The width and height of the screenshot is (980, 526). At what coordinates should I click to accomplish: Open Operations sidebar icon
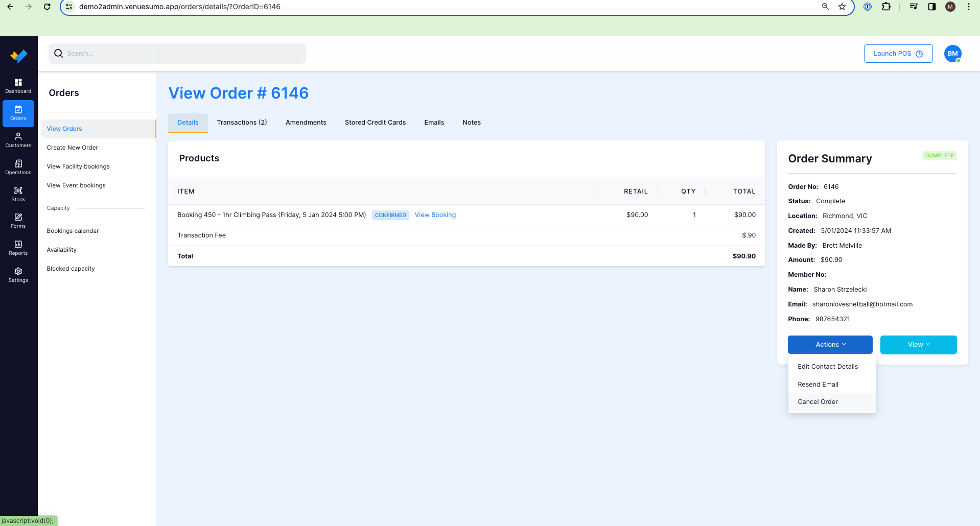click(18, 167)
